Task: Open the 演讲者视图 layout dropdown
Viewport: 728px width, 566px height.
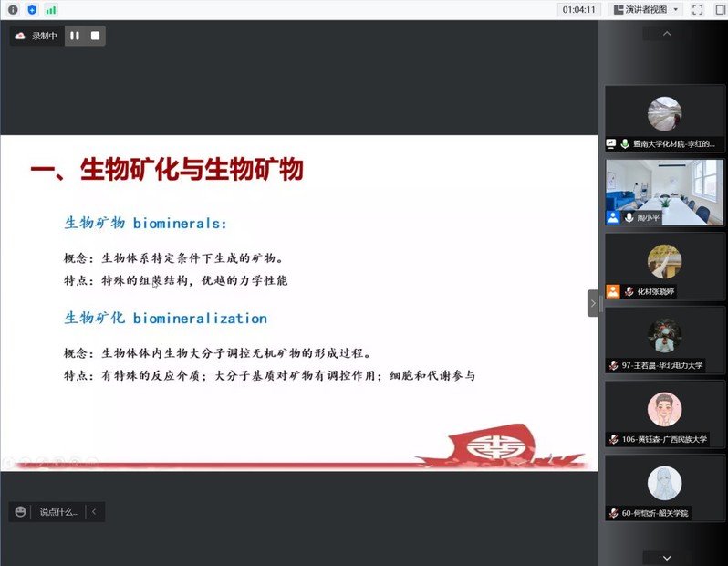Action: (x=646, y=10)
